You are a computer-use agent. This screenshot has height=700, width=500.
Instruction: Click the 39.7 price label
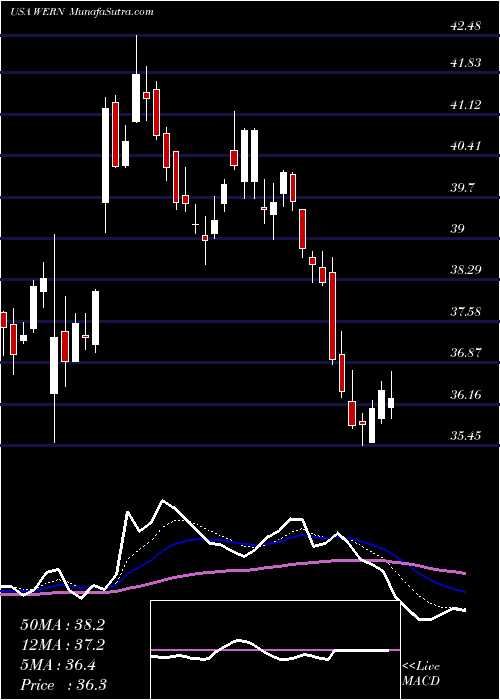coord(462,188)
